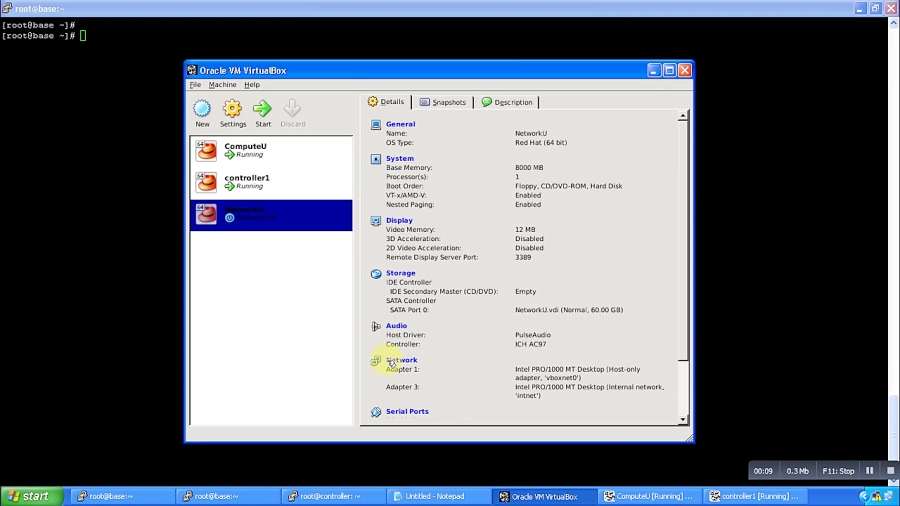Open Settings gear for selected VM
900x506 pixels.
pyautogui.click(x=232, y=113)
